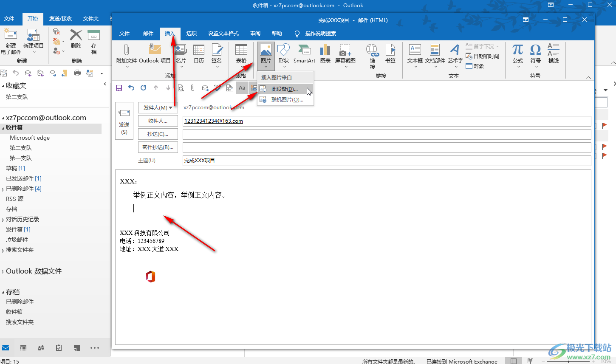The width and height of the screenshot is (616, 364).
Task: Open the 屏幕截图 screenshot tool
Action: [345, 55]
